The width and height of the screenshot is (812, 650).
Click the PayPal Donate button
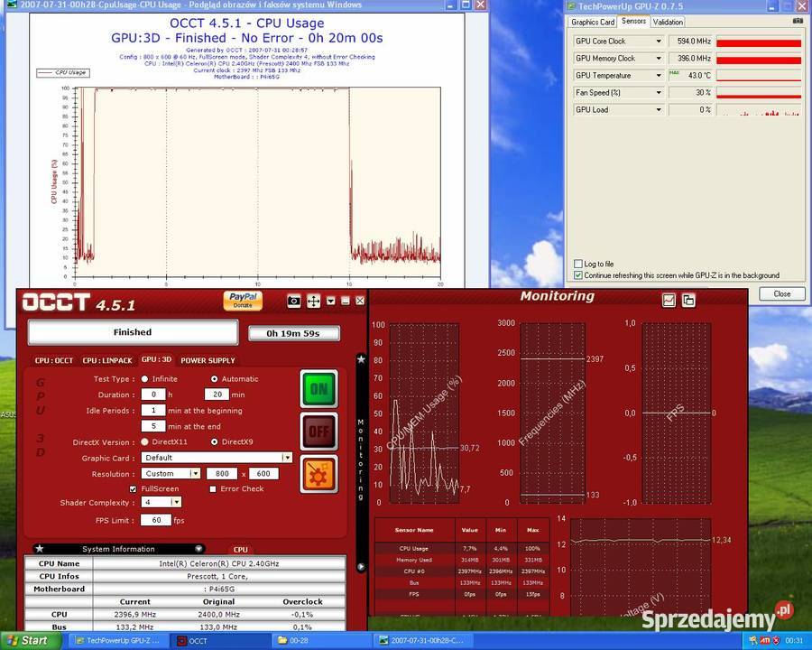pos(243,301)
